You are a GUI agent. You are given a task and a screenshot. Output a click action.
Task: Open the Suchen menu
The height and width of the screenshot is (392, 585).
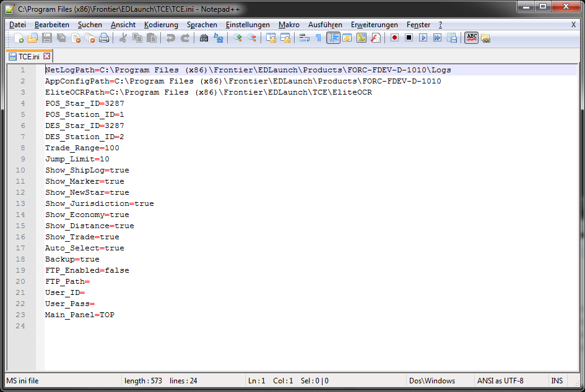point(90,25)
